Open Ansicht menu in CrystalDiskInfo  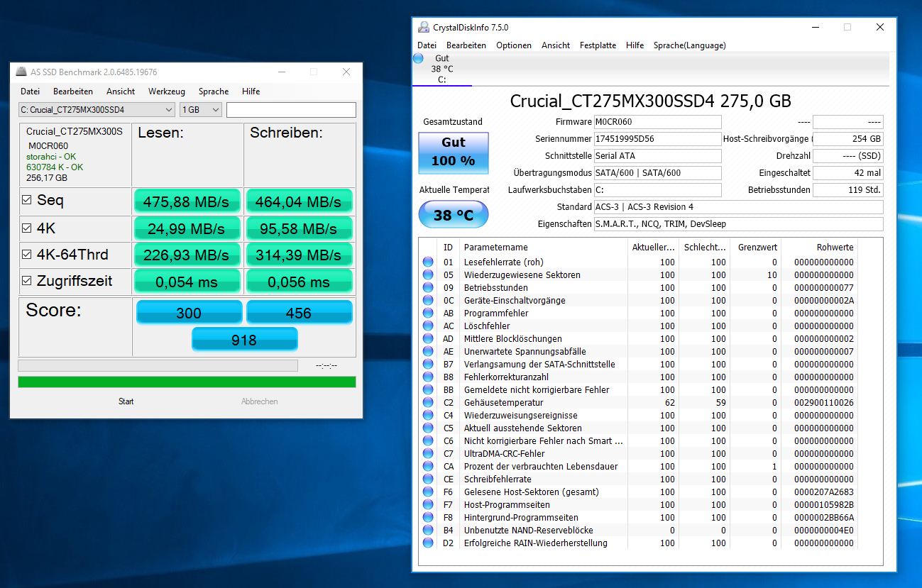pyautogui.click(x=556, y=45)
